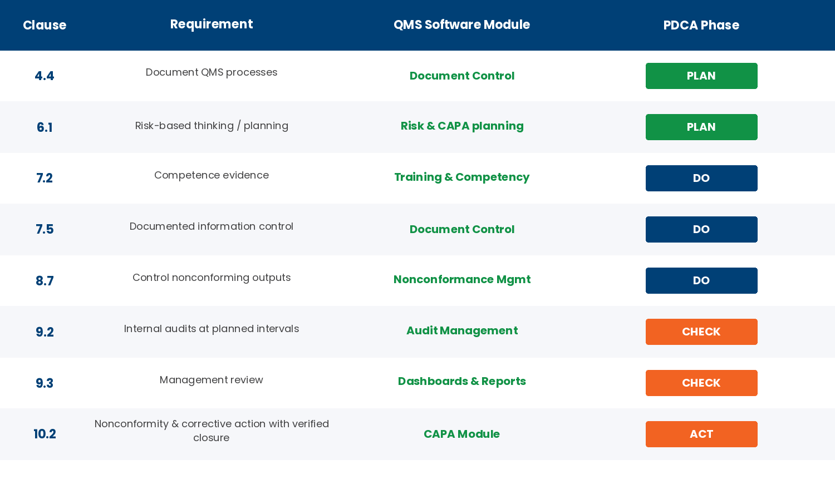The width and height of the screenshot is (835, 504).
Task: Click the CHECK badge for clause 9.2
Action: (x=701, y=332)
